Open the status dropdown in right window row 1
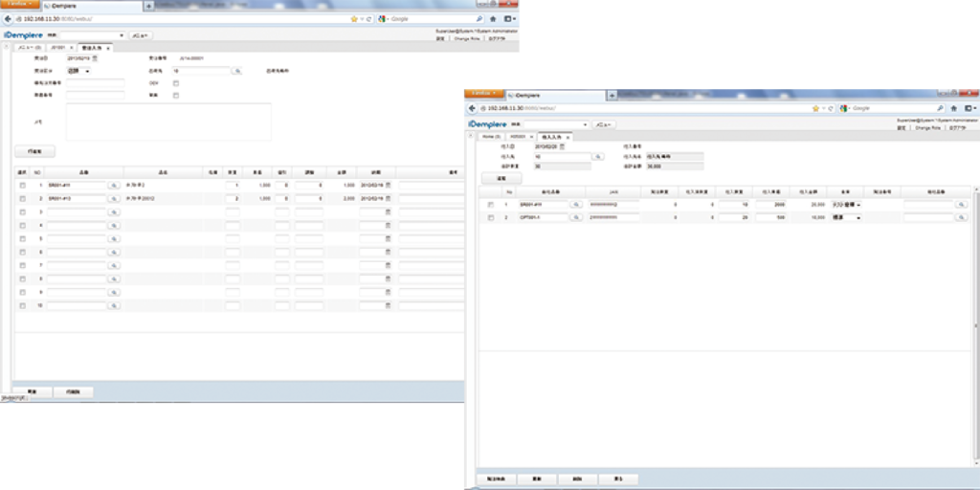Screen dimensions: 980x490 tap(858, 205)
